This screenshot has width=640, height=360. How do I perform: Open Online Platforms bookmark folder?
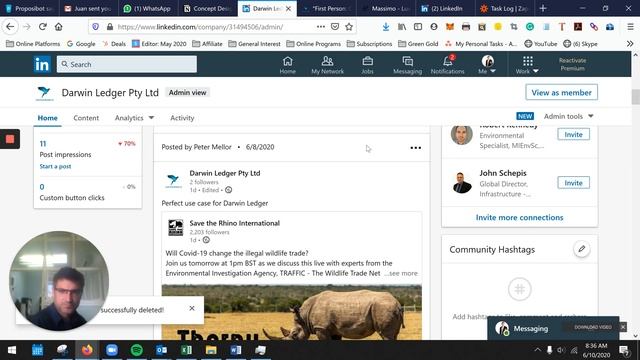[33, 44]
